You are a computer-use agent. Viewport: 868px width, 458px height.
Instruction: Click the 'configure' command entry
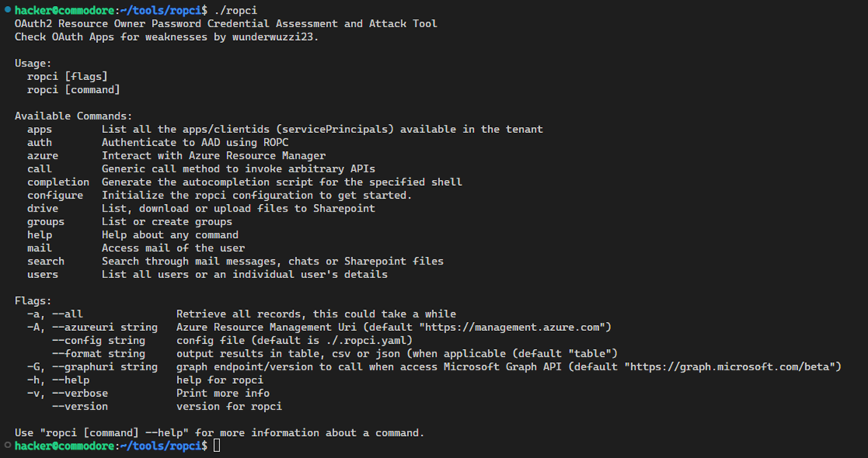click(54, 195)
